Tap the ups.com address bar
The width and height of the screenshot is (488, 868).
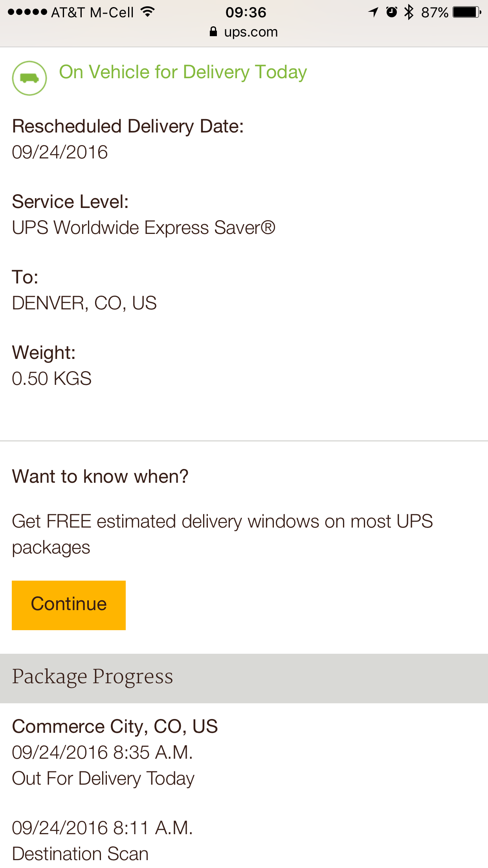244,32
